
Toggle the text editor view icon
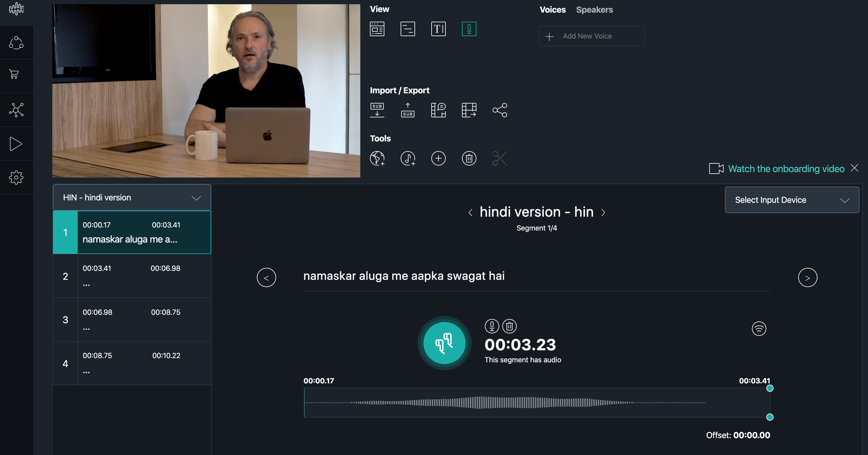coord(439,29)
